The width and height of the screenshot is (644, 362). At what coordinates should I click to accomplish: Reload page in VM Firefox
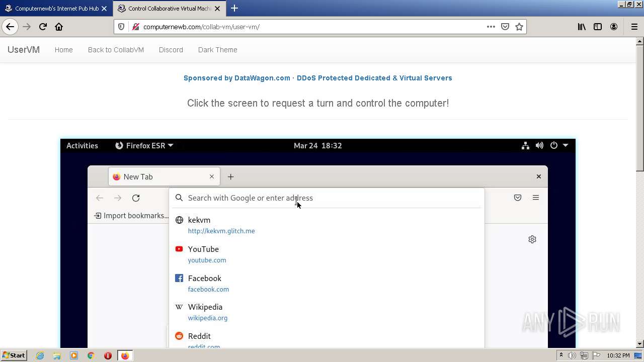136,198
